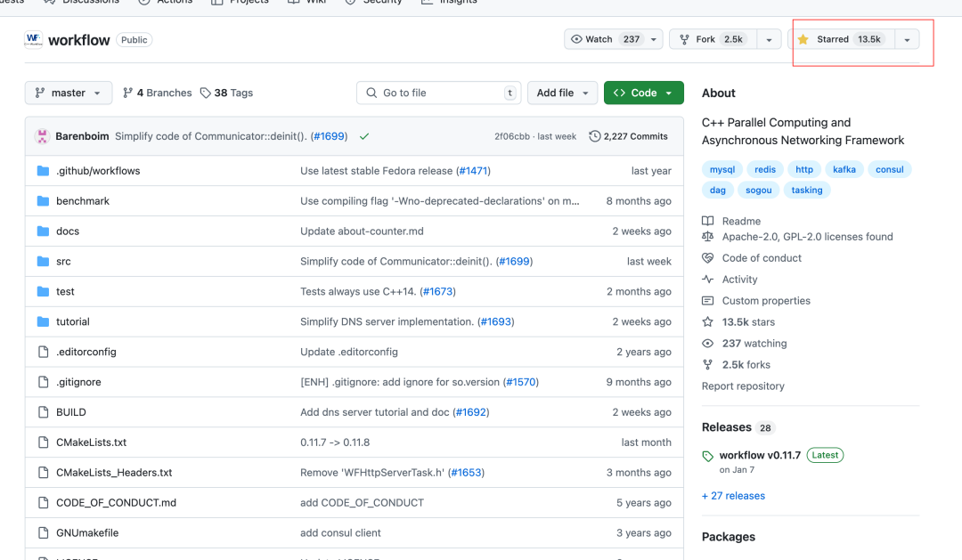Image resolution: width=962 pixels, height=560 pixels.
Task: Select the sogou topic tag
Action: click(x=758, y=191)
